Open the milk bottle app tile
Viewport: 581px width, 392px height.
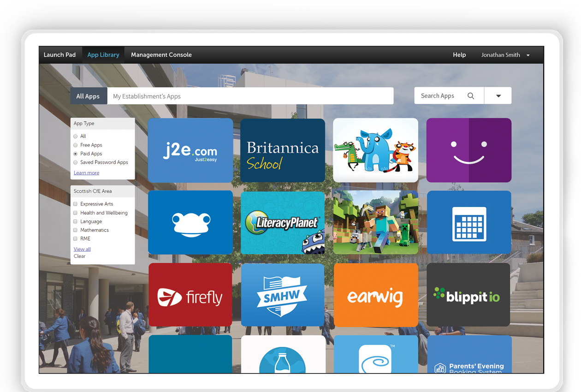click(x=283, y=354)
